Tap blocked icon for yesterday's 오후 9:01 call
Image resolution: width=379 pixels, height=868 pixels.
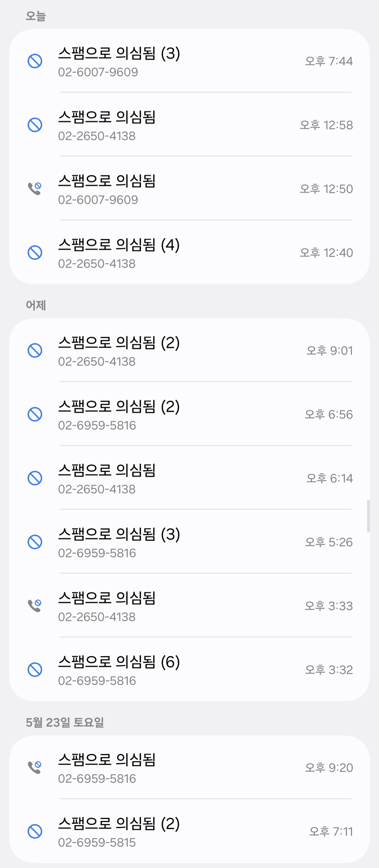coord(35,350)
